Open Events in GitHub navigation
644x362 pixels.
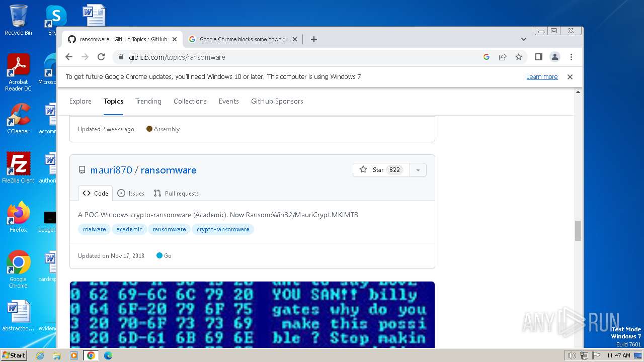229,101
